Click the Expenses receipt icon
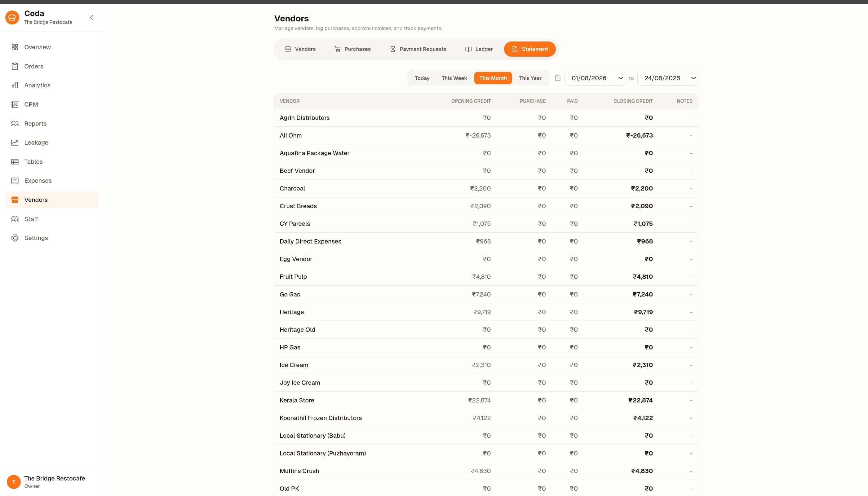This screenshot has height=496, width=868. pyautogui.click(x=15, y=181)
